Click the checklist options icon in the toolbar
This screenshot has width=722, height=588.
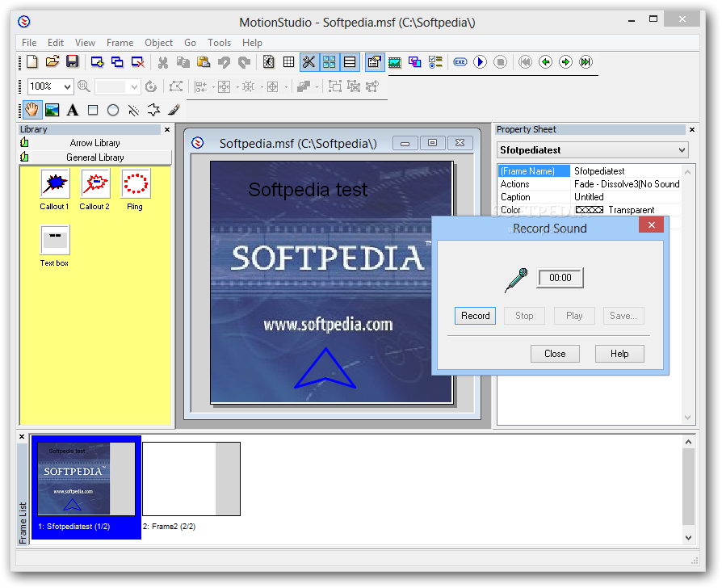coord(435,61)
